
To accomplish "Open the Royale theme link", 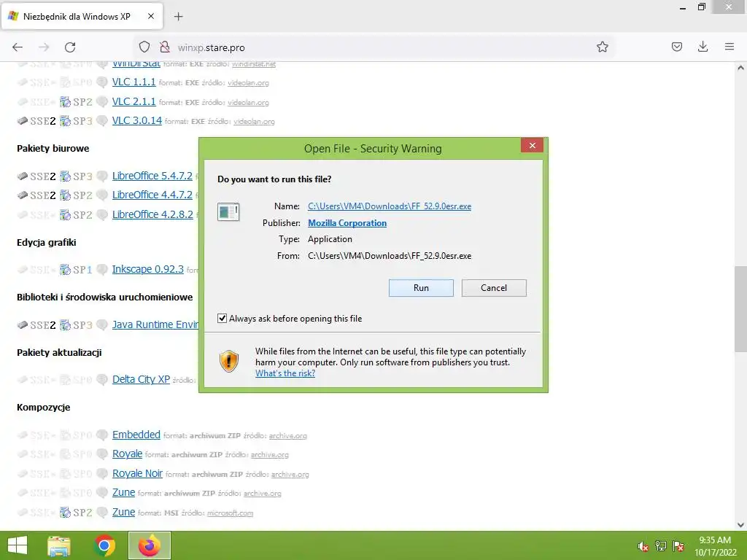I will [127, 454].
